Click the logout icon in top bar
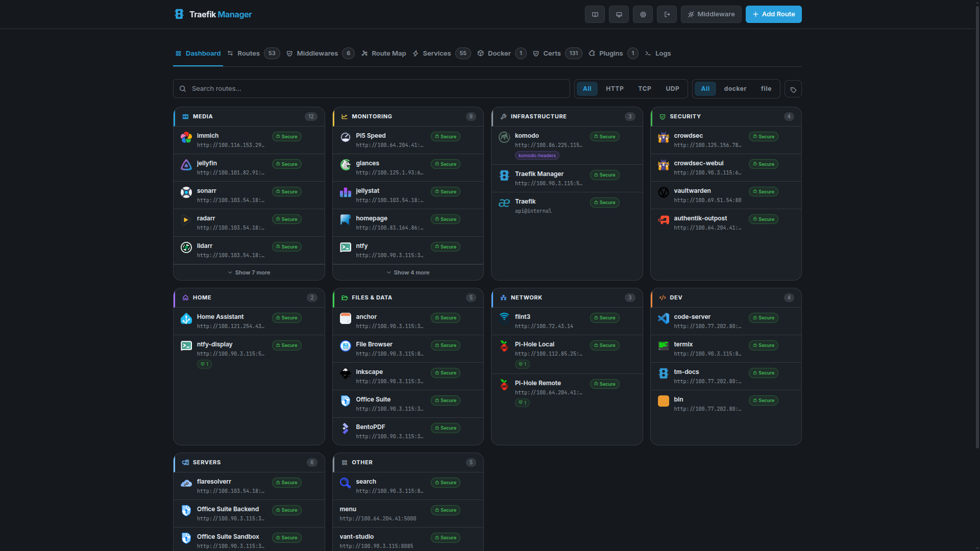This screenshot has width=980, height=551. pyautogui.click(x=667, y=14)
